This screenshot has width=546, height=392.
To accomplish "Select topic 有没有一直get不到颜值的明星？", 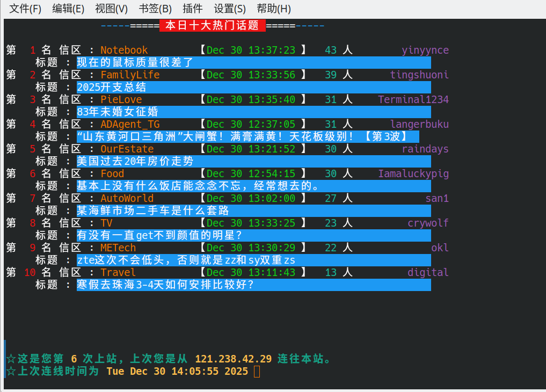I will [159, 235].
